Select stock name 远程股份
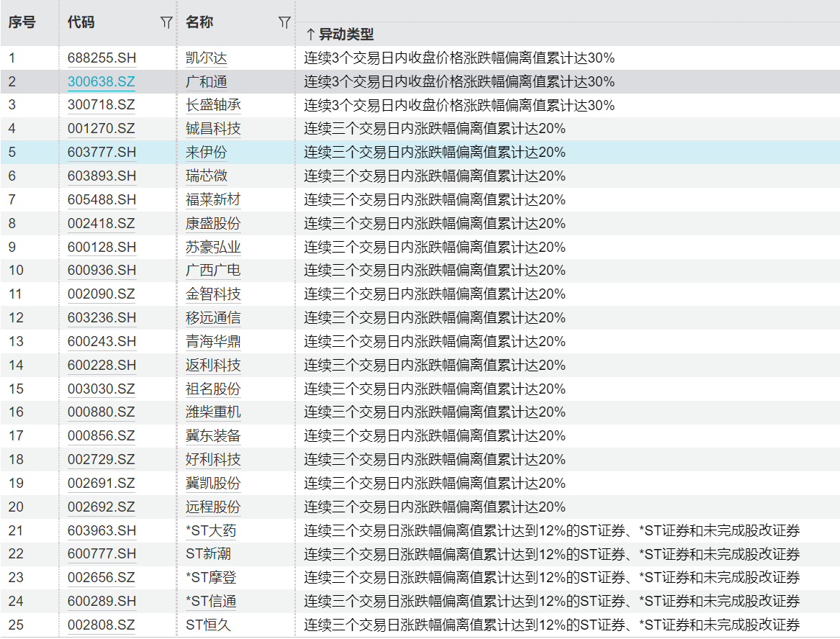 coord(213,507)
